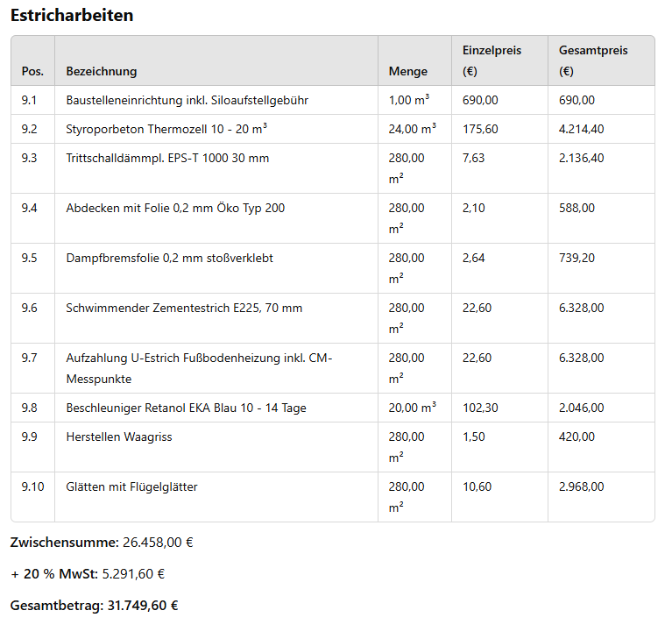The image size is (672, 639).
Task: Select the Styroporbeton Thermozell description cell
Action: coord(166,129)
